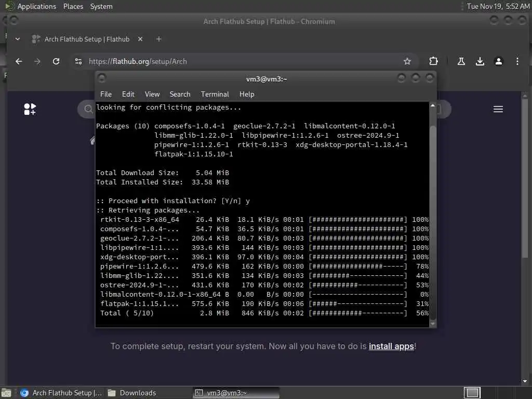The width and height of the screenshot is (532, 399).
Task: Go back in Chromium browser
Action: (19, 61)
